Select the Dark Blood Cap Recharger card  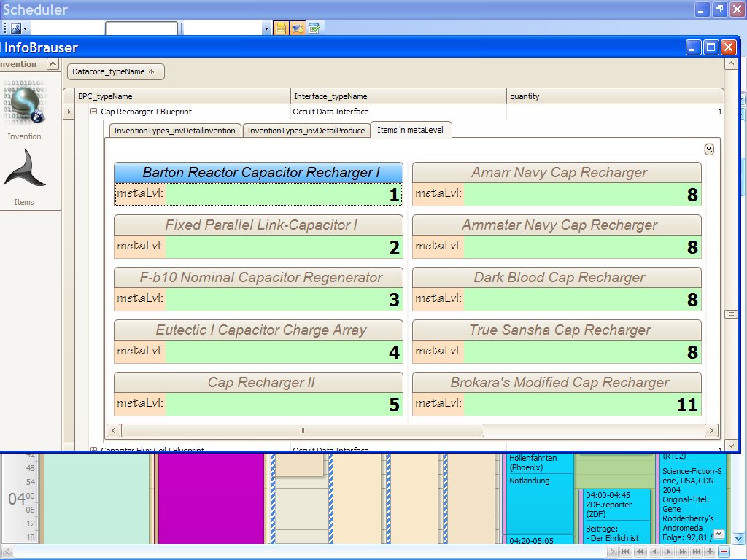557,277
